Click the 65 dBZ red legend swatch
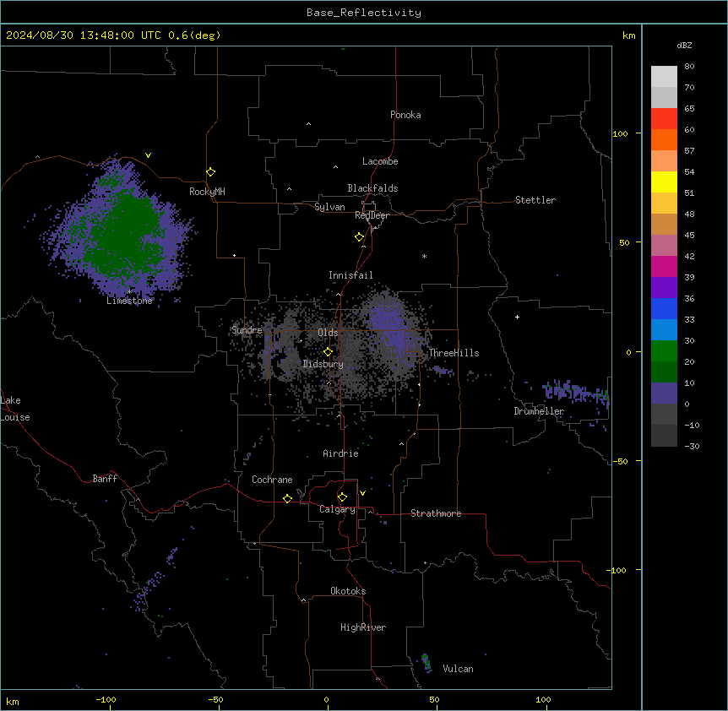The width and height of the screenshot is (728, 711). point(664,119)
